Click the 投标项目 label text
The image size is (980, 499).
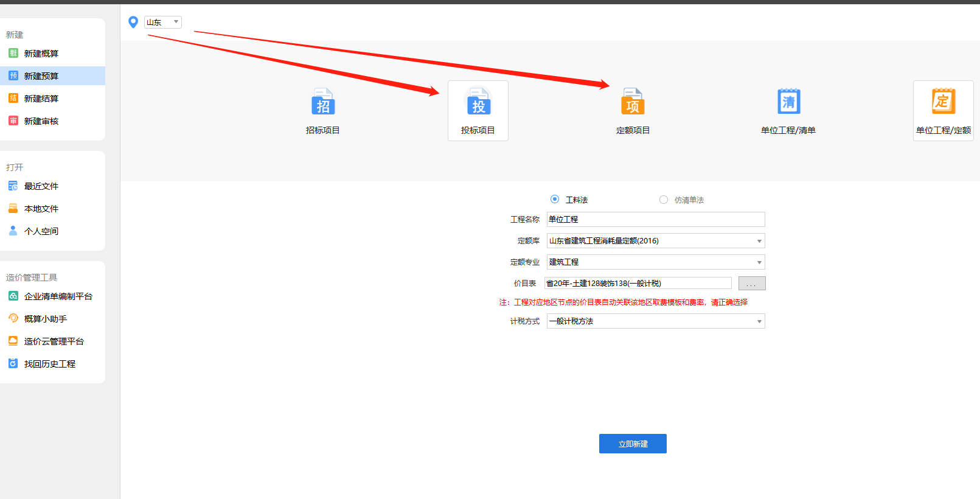[478, 130]
